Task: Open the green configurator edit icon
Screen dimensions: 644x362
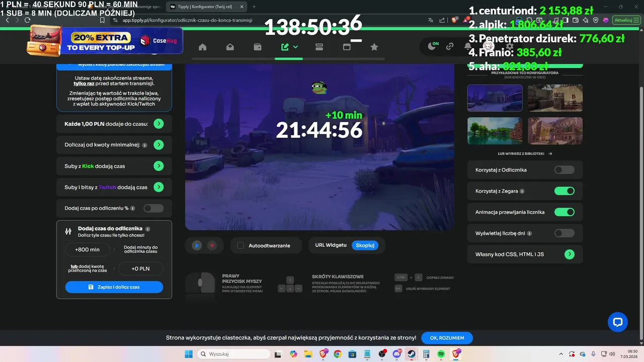Action: click(285, 47)
